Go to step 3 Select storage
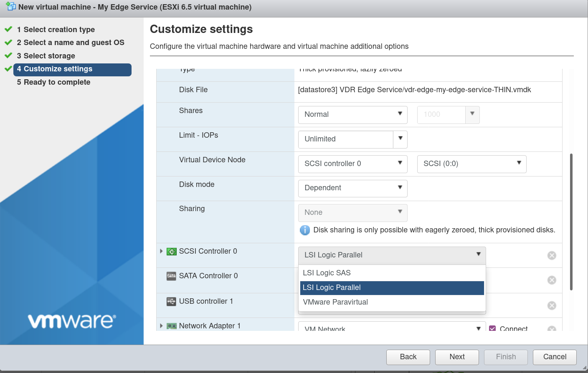This screenshot has height=373, width=588. pos(46,56)
